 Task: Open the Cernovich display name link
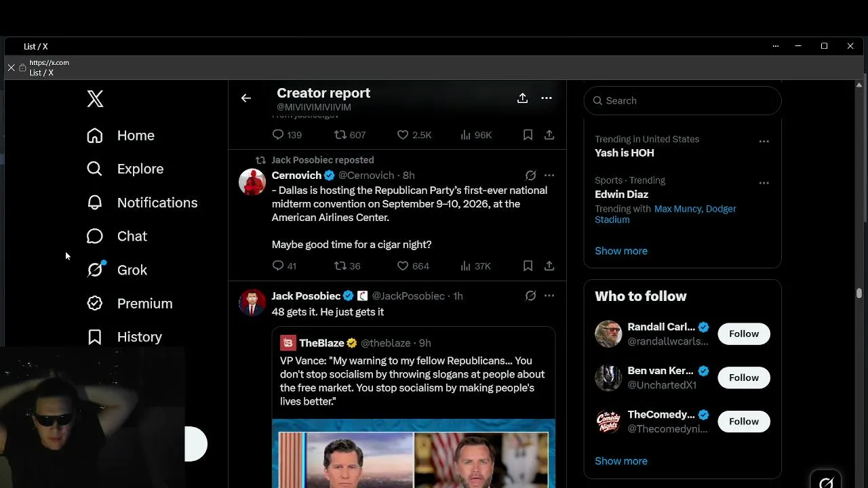point(296,176)
